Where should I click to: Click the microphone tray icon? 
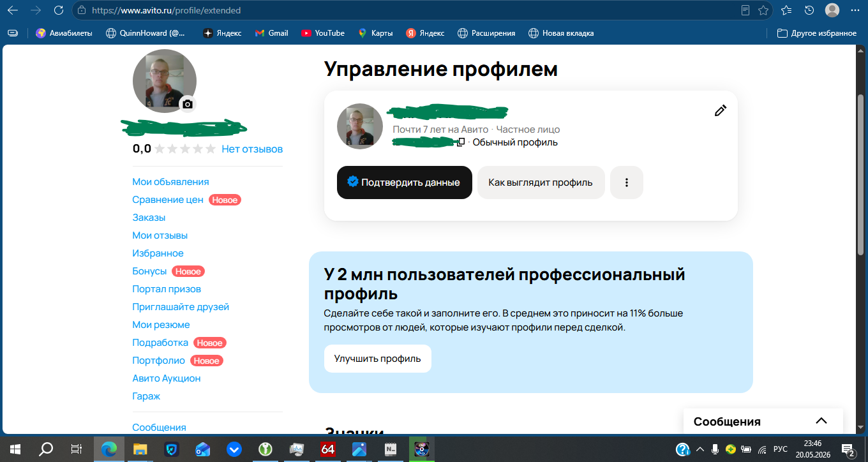point(715,449)
